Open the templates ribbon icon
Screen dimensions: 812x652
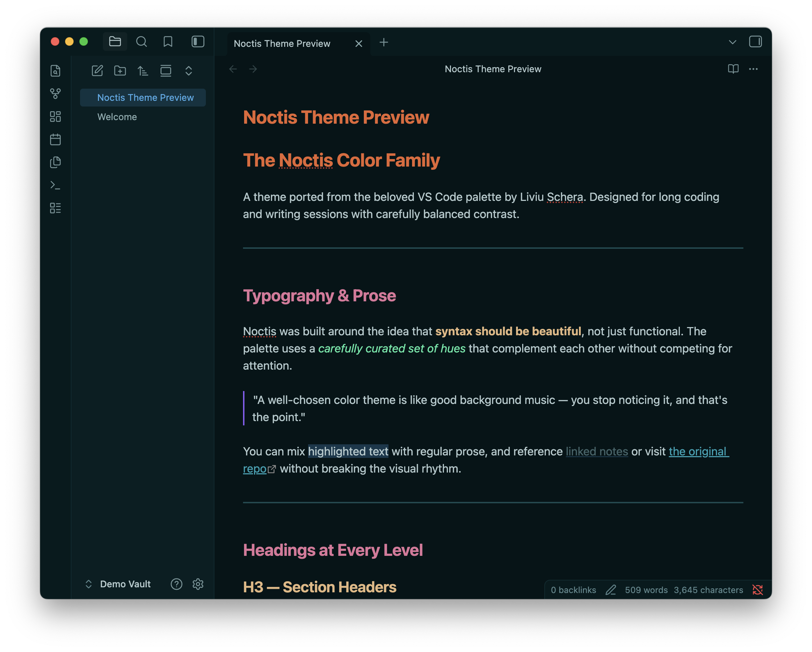(x=55, y=162)
